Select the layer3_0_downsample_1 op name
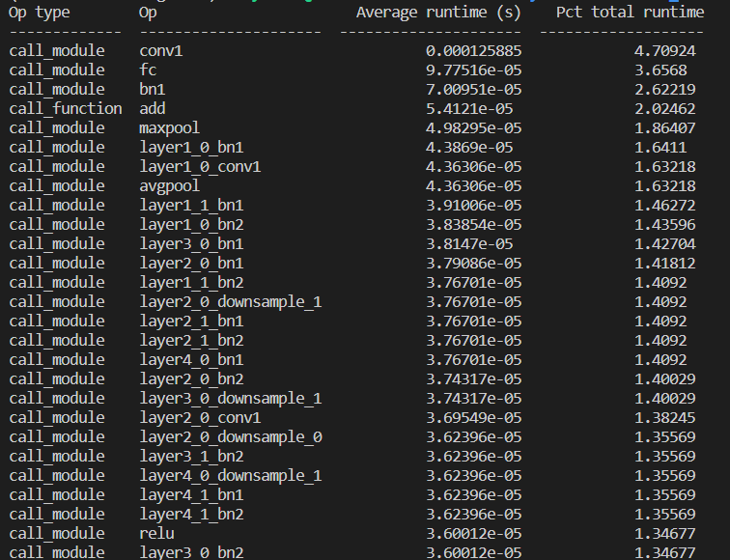This screenshot has width=730, height=560. 231,399
